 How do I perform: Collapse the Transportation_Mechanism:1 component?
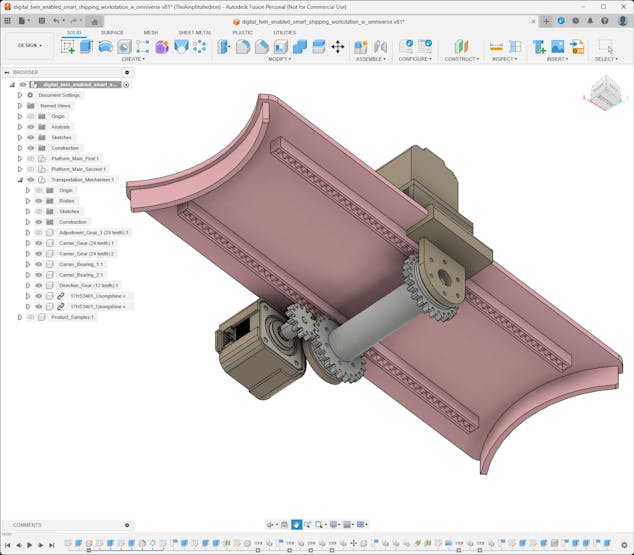[19, 180]
